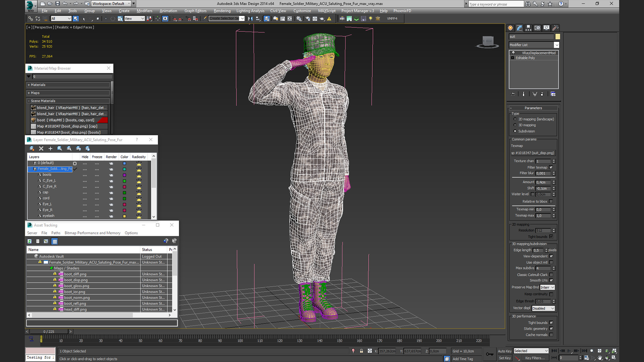644x362 pixels.
Task: Open View reference coordinate dropdown
Action: [134, 19]
